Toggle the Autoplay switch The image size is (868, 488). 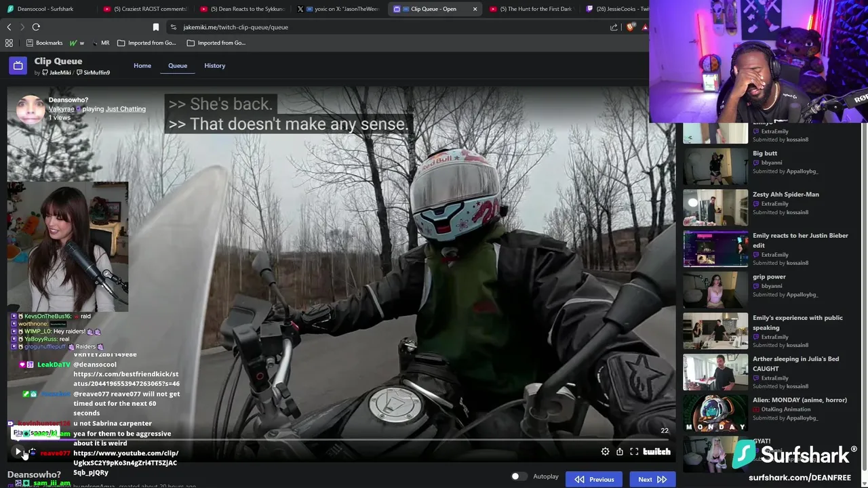pyautogui.click(x=519, y=476)
